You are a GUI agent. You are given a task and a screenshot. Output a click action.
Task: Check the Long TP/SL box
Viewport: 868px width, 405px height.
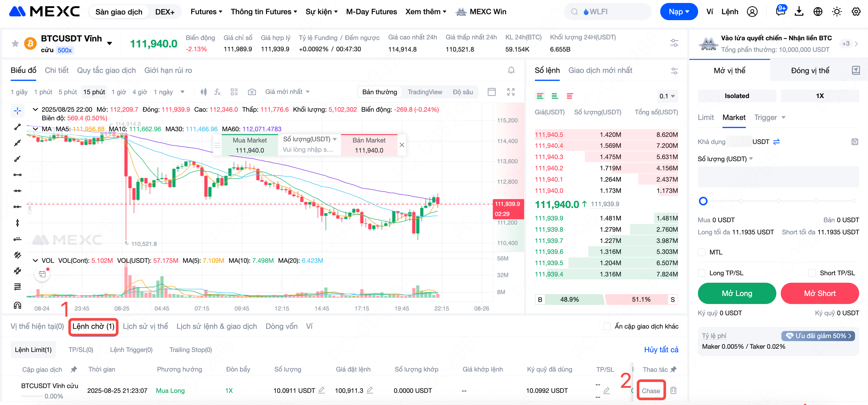[x=702, y=273]
